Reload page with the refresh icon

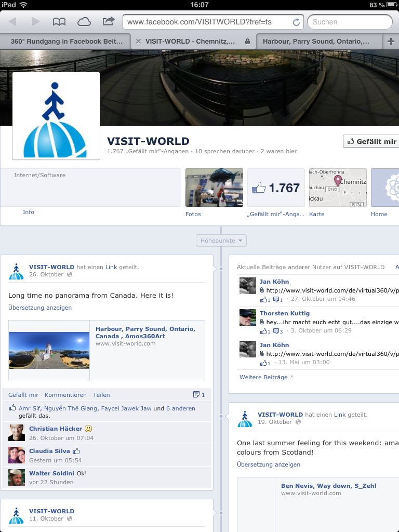pos(296,22)
